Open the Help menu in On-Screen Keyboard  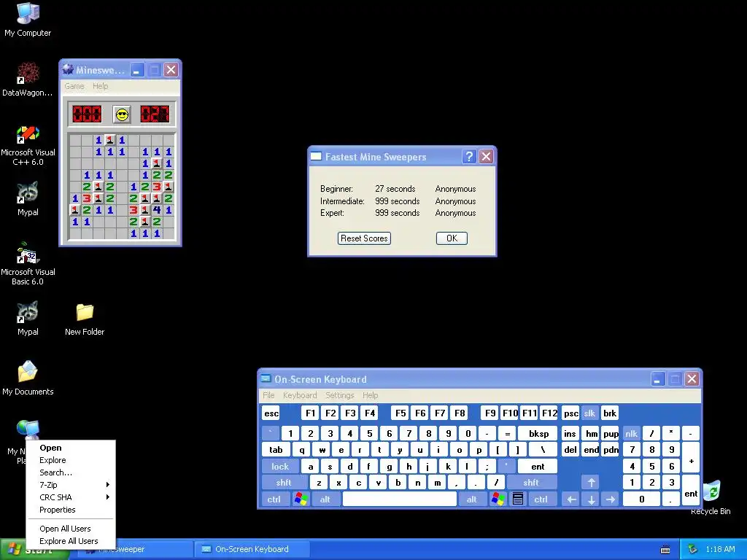[370, 395]
